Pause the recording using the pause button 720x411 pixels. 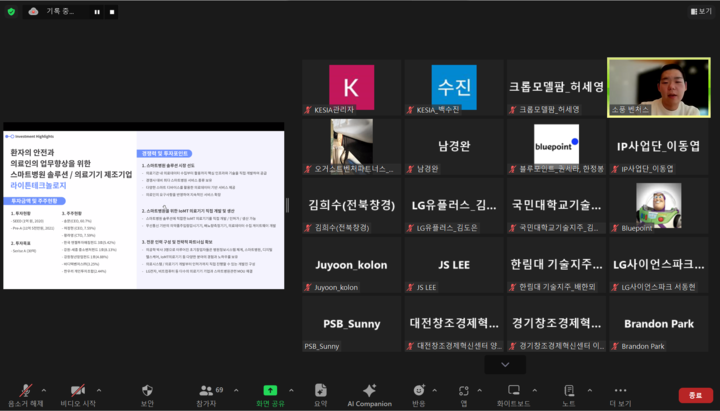(97, 12)
